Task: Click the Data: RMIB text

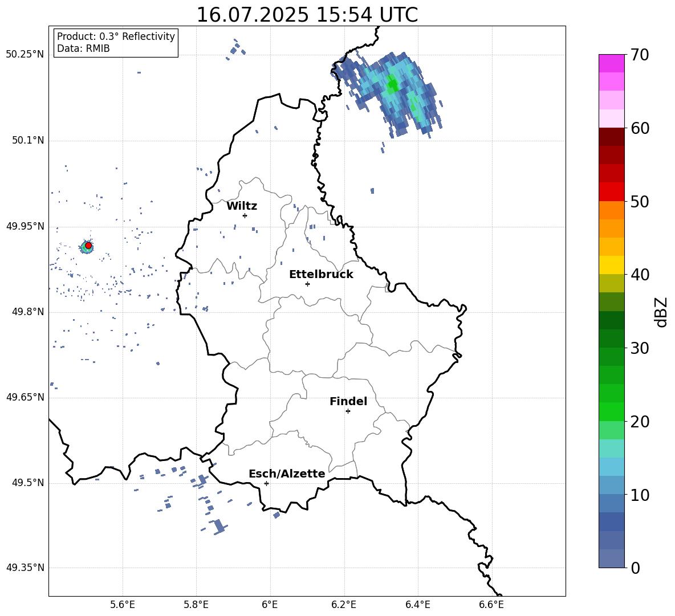Action: pyautogui.click(x=83, y=48)
